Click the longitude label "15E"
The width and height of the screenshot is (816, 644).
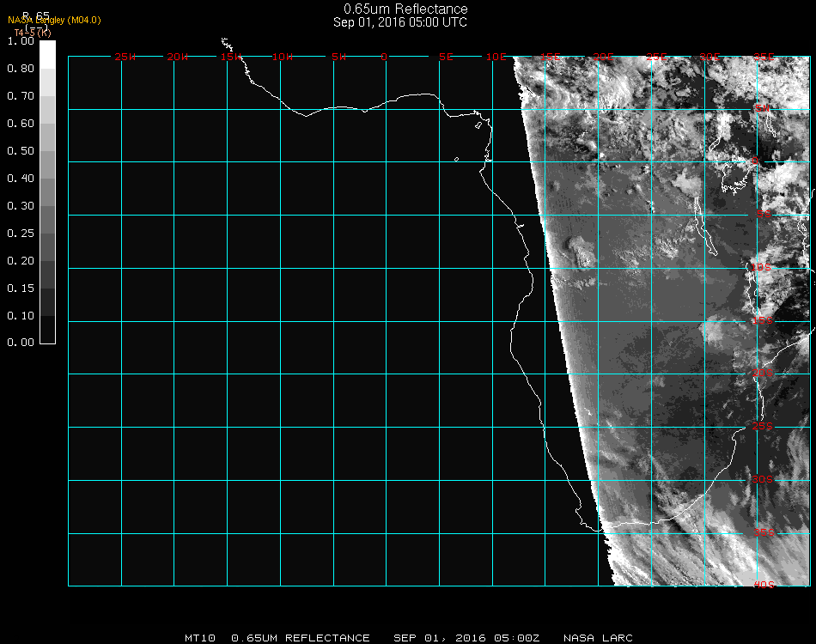(x=550, y=57)
